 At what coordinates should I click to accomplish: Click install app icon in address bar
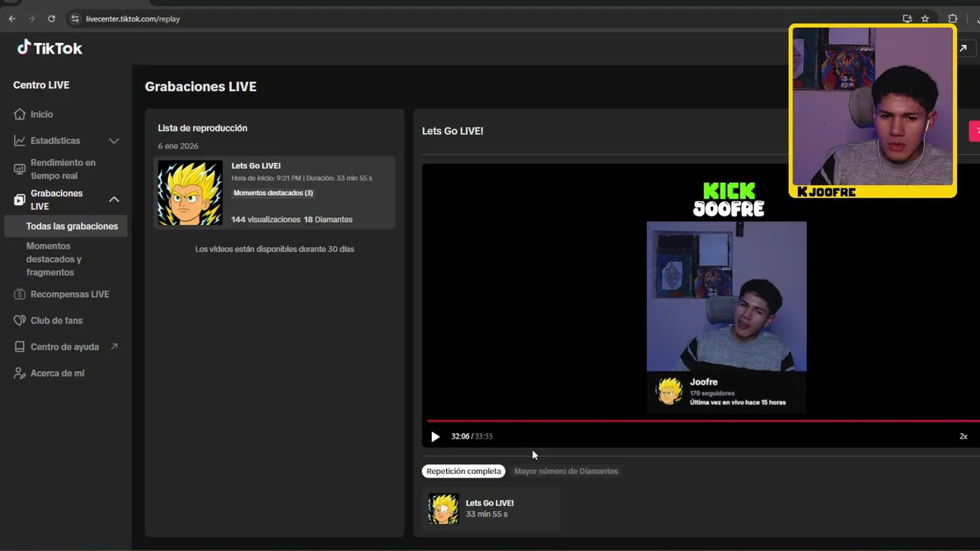907,18
